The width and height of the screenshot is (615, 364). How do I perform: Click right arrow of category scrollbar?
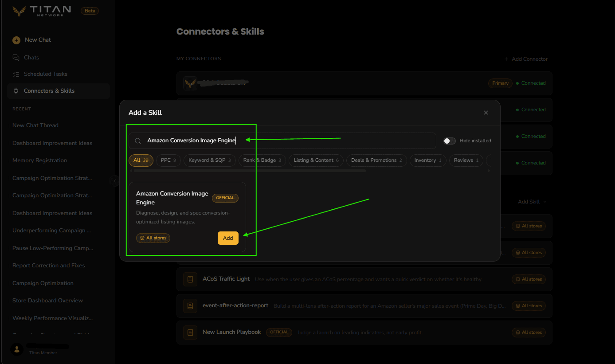(x=490, y=171)
